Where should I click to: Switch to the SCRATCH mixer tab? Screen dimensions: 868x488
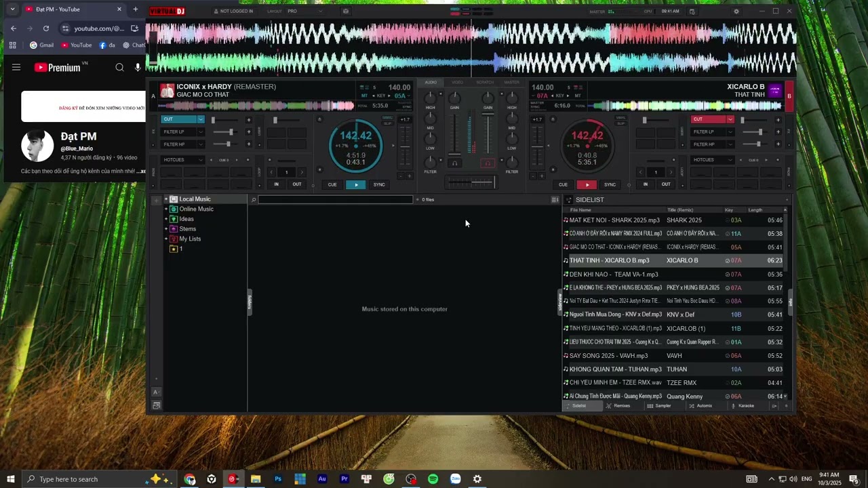(485, 82)
